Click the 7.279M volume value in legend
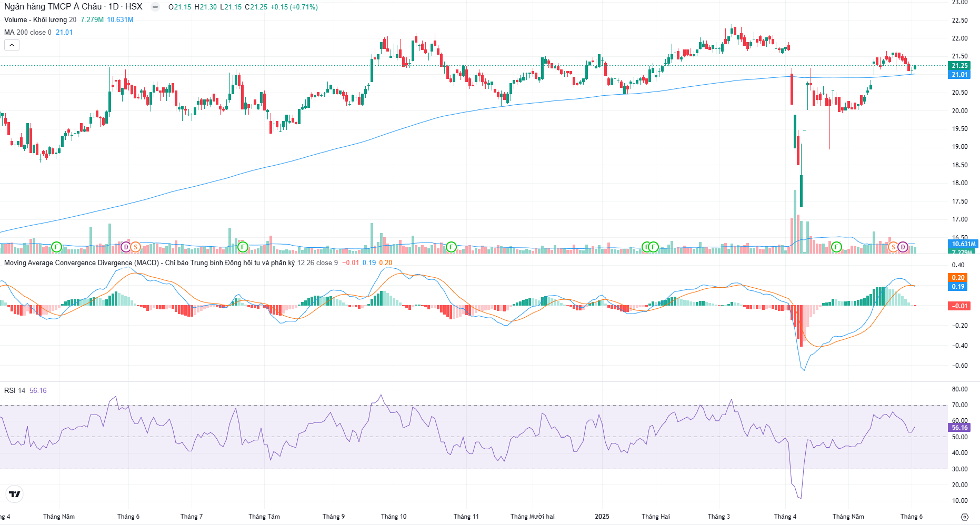 (x=92, y=19)
